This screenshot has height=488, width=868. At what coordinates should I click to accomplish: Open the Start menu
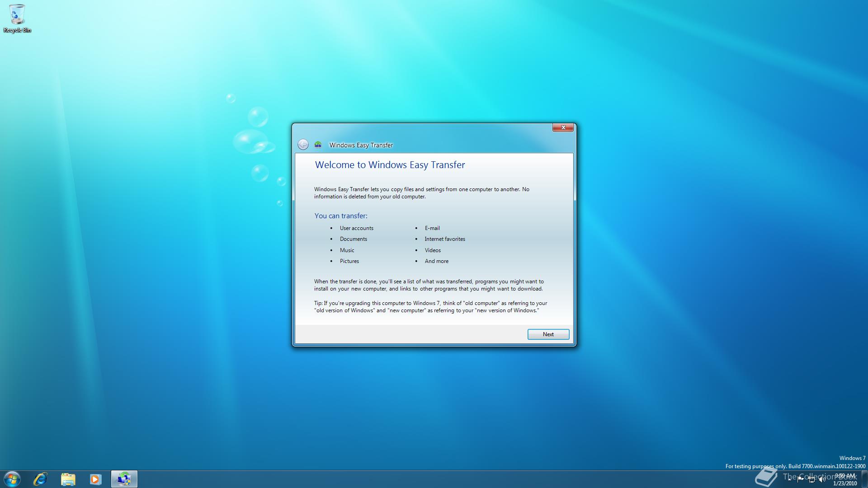point(12,479)
